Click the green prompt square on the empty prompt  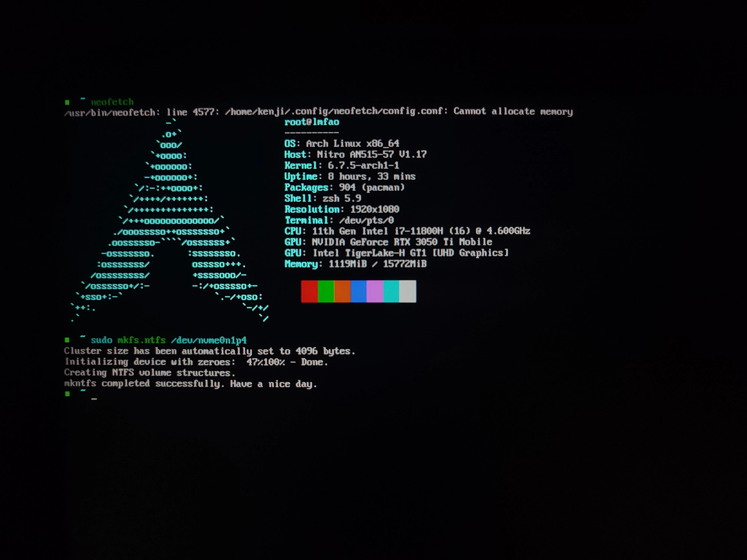point(67,394)
